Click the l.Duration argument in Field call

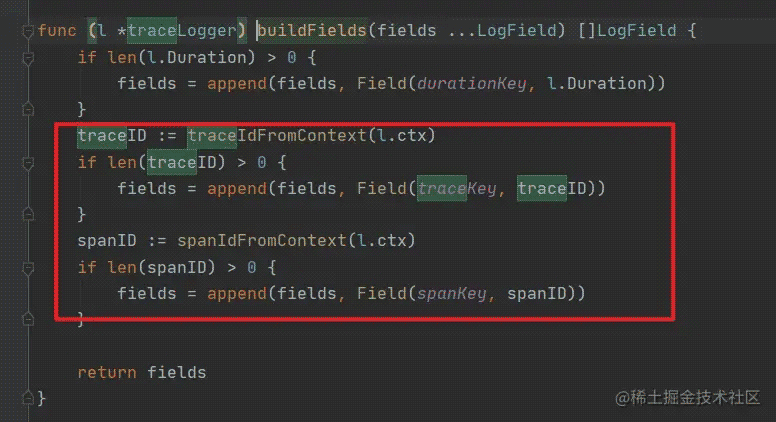[x=596, y=84]
